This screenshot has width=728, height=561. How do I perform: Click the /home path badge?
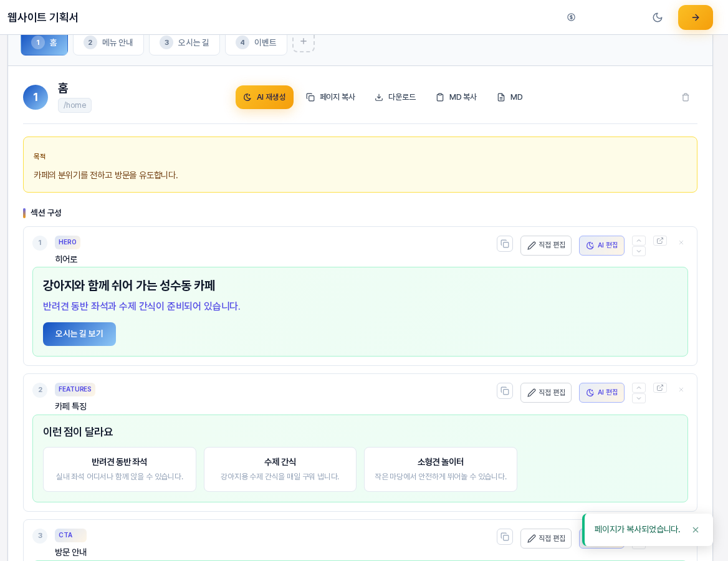[75, 105]
